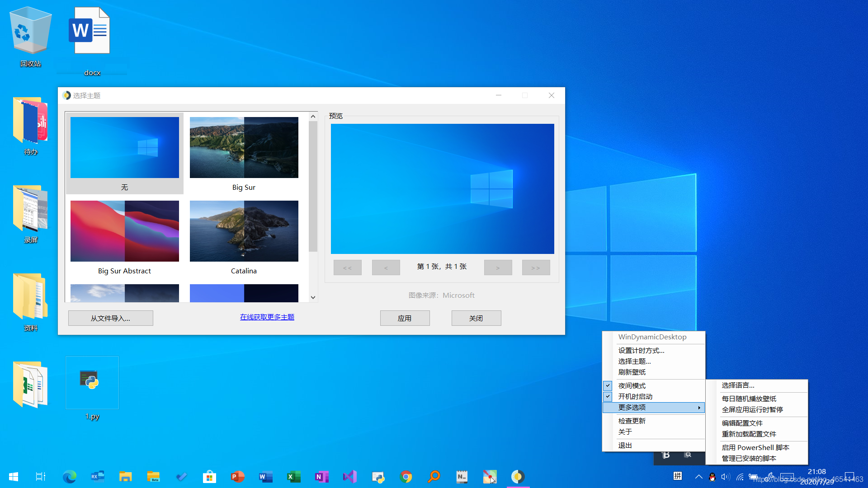Open the touch keyboard tray icon
Viewport: 868px width, 488px height.
coord(787,476)
